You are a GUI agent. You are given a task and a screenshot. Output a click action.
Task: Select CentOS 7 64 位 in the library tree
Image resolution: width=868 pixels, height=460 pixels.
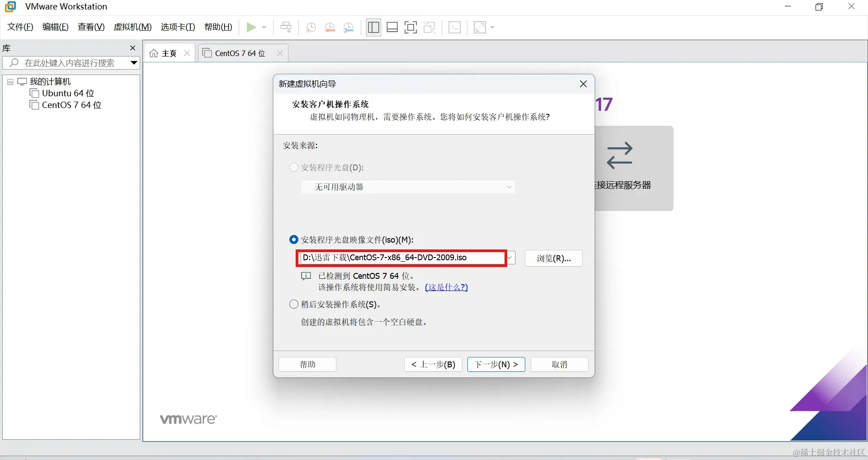(71, 105)
